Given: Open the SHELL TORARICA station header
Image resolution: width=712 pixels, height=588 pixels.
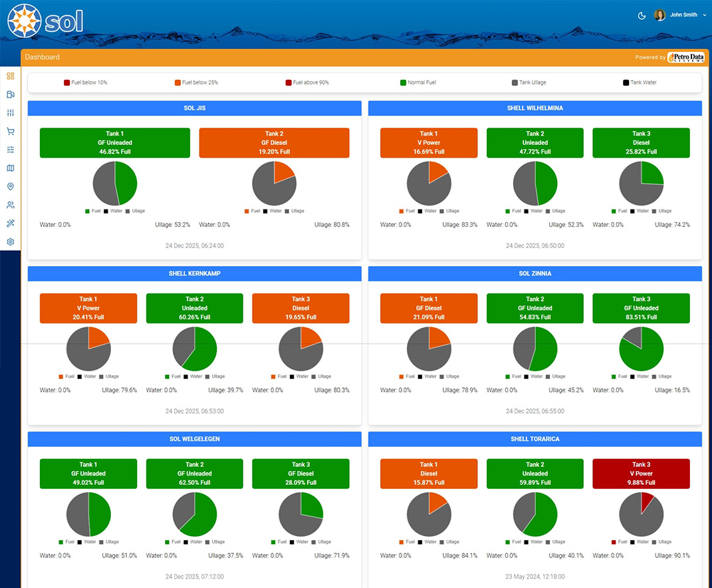Looking at the screenshot, I should coord(535,439).
